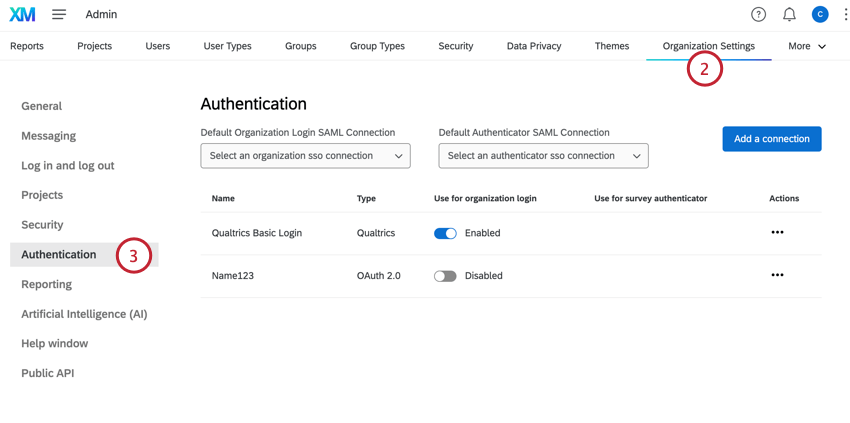Go to the Themes tab

tap(612, 46)
